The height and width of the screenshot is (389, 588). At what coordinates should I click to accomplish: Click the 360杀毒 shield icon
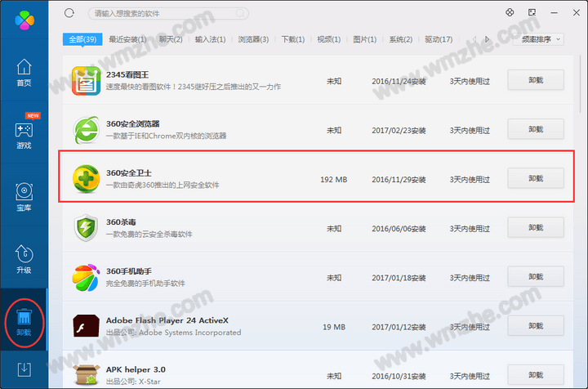click(x=87, y=228)
